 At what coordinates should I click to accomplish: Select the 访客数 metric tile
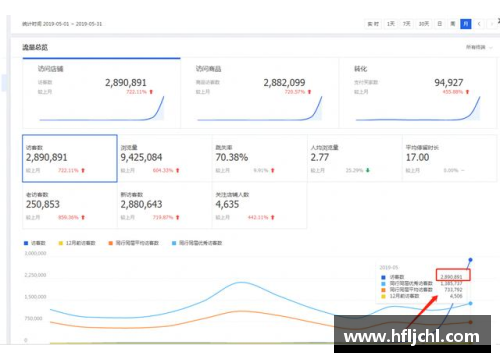tap(70, 158)
